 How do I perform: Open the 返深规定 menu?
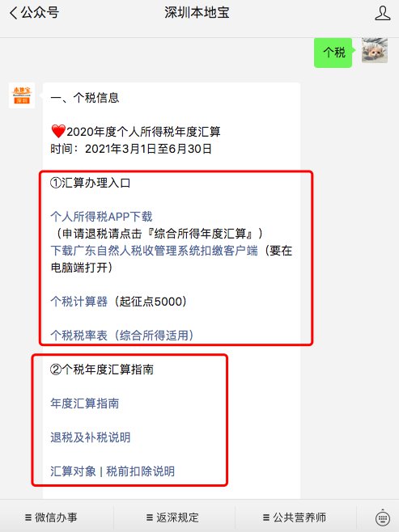point(172,517)
